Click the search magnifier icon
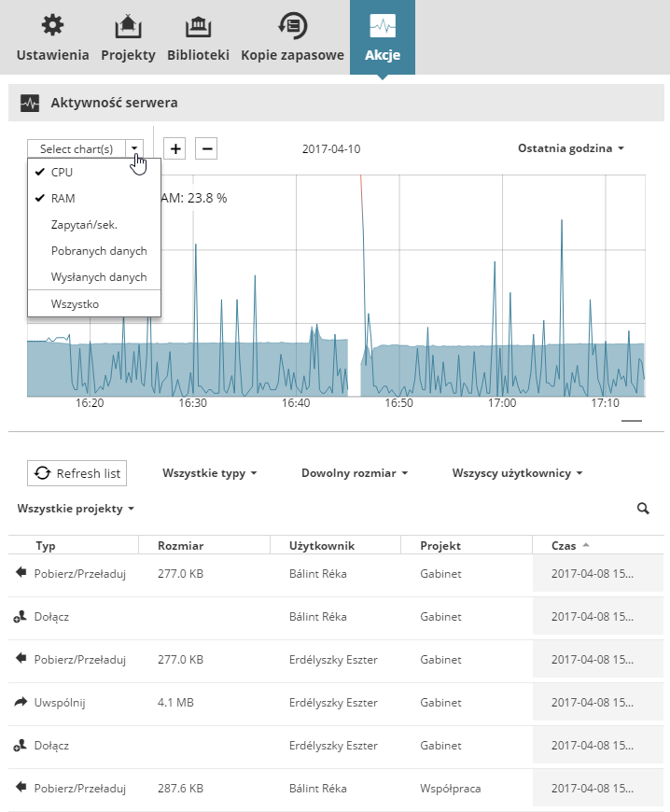Image resolution: width=670 pixels, height=812 pixels. (x=642, y=509)
